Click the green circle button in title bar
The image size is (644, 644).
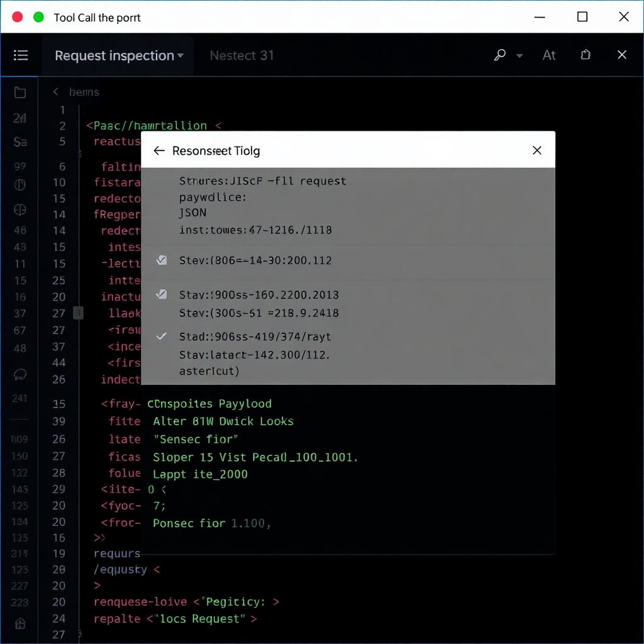[x=38, y=17]
